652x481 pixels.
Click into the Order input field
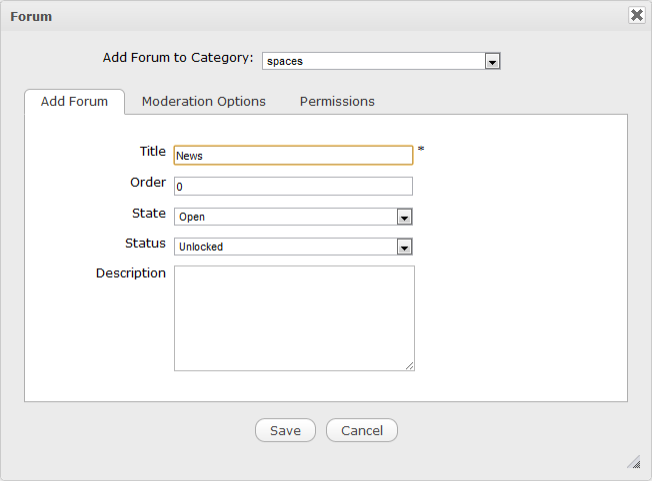293,186
